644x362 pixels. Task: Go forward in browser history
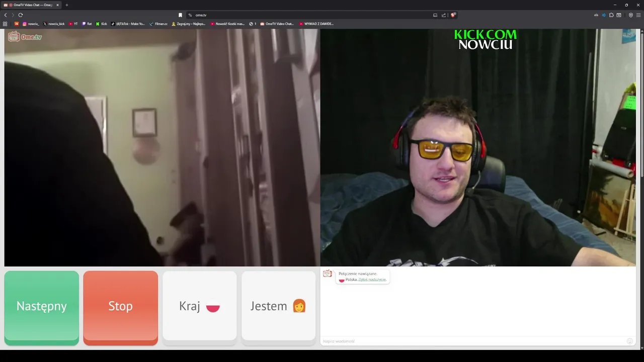click(13, 15)
